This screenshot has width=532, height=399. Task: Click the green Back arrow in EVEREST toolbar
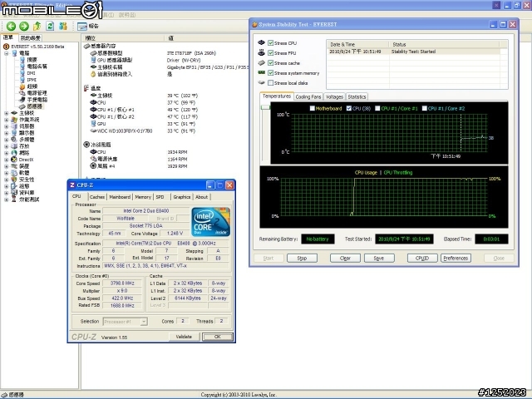(11, 26)
